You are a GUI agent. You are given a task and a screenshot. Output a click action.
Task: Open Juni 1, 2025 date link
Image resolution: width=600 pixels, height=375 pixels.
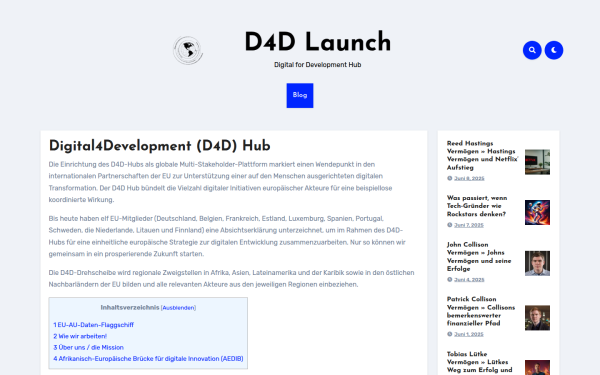[469, 334]
